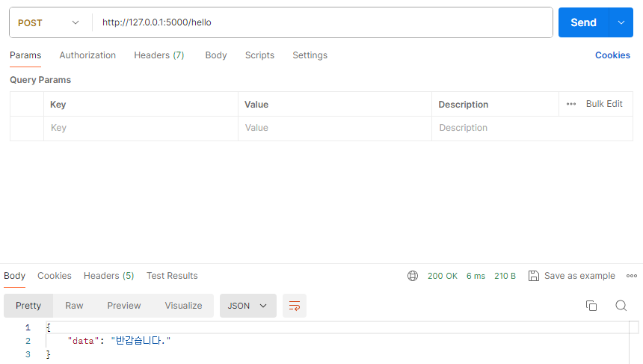The image size is (643, 364).
Task: Click the query param Description field
Action: tap(532, 129)
